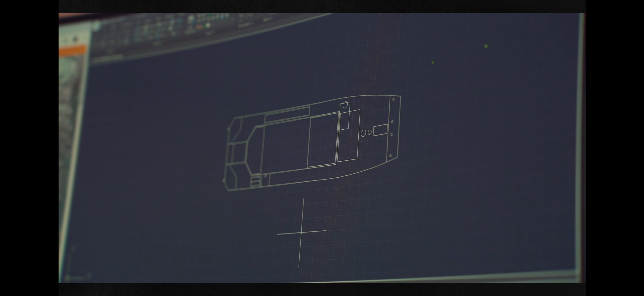Select the large square compartment mid-hull
This screenshot has width=644, height=296.
tap(323, 141)
